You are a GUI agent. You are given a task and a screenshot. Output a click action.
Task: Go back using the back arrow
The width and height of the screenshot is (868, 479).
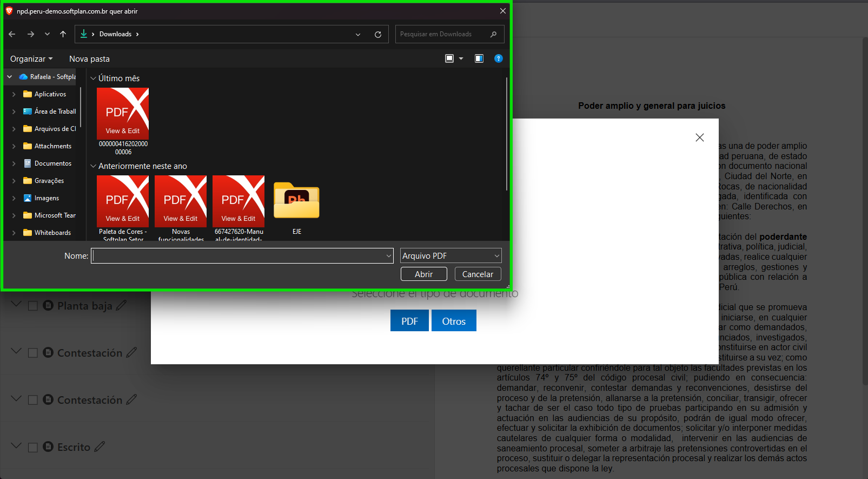pos(12,34)
